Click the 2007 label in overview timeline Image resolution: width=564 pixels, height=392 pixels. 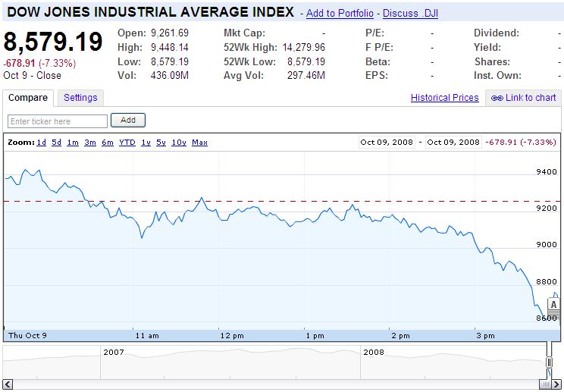(114, 352)
